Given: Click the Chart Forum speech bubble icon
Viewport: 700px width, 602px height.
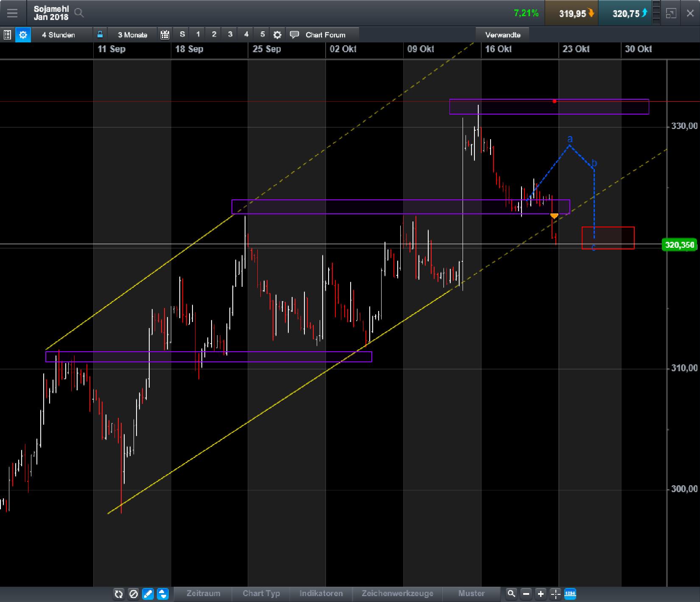Looking at the screenshot, I should [294, 34].
